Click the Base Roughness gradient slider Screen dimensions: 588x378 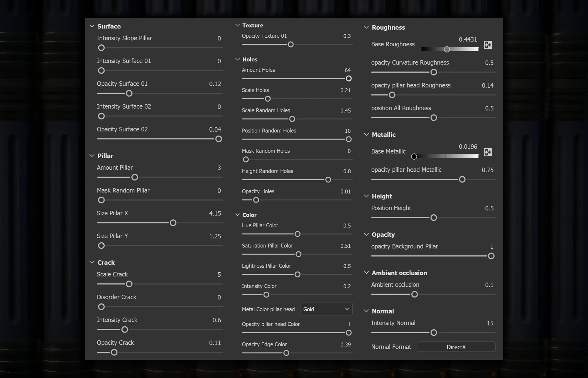pos(449,49)
